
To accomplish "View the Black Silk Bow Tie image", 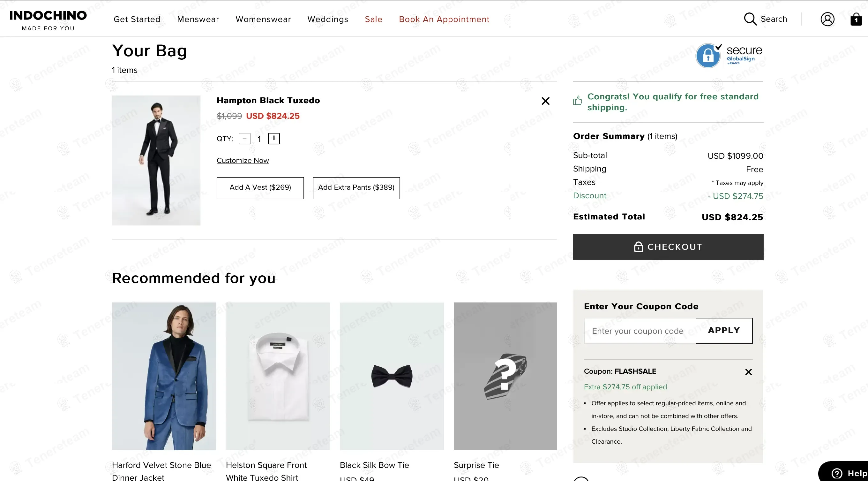I will tap(392, 376).
